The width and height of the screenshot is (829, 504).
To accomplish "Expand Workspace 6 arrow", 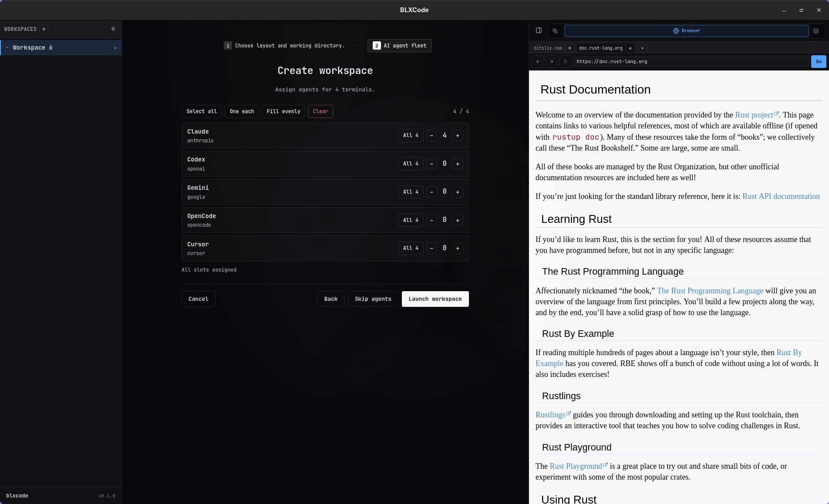I will [x=7, y=47].
